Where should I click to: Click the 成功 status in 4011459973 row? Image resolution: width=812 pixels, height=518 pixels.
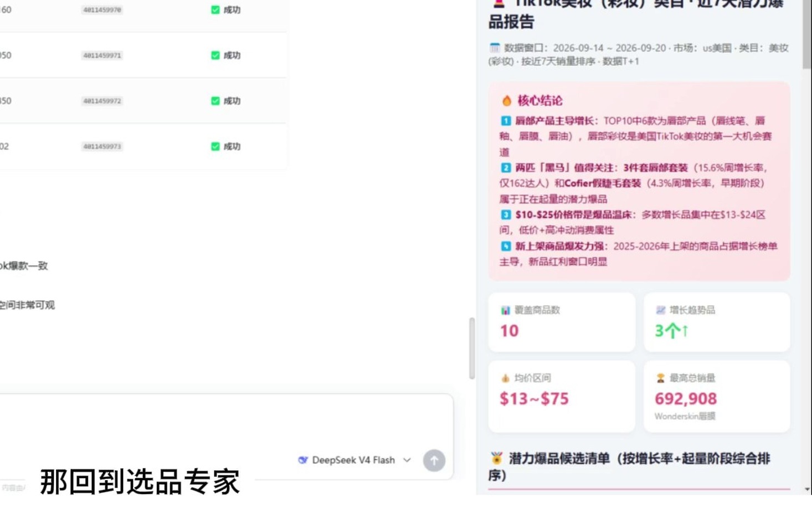(x=232, y=146)
